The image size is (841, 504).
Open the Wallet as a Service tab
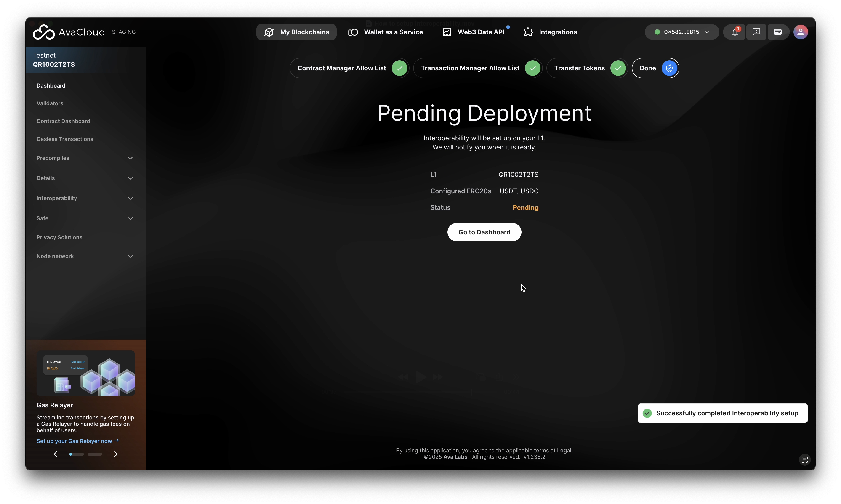point(386,32)
